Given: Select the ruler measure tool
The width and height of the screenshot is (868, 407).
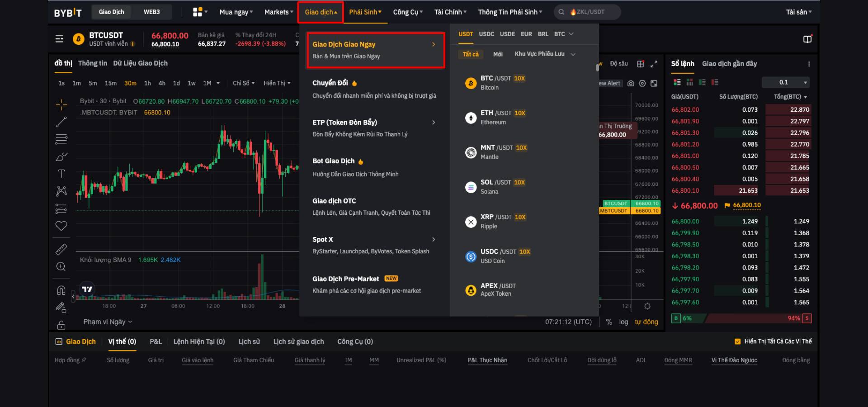Looking at the screenshot, I should pos(61,249).
